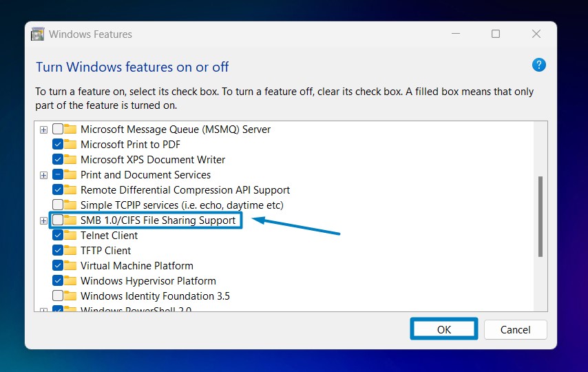Check the Simple TCPIP services checkbox

pos(58,205)
